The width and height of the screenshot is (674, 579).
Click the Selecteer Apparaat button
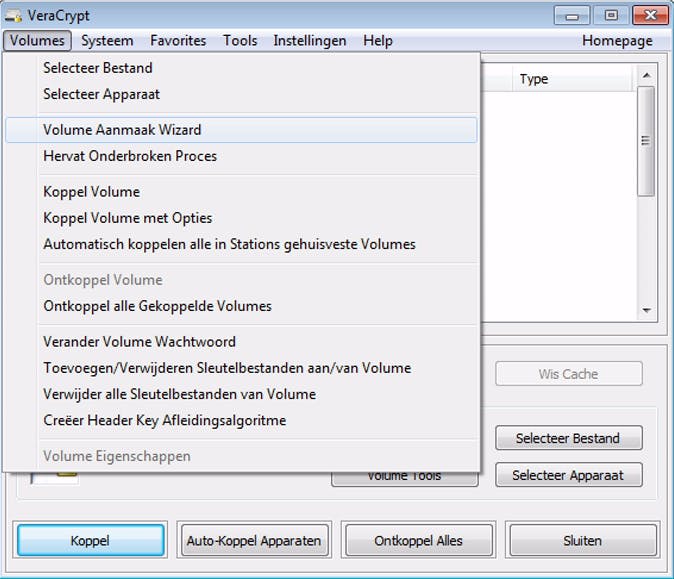[x=569, y=475]
